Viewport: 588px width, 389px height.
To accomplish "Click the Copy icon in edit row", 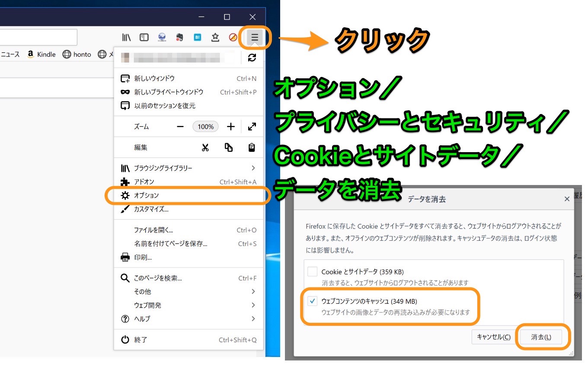I will [229, 147].
